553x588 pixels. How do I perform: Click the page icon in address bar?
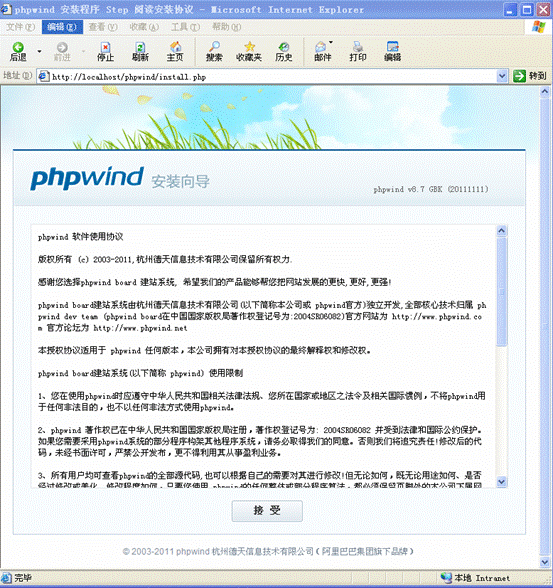click(x=44, y=76)
